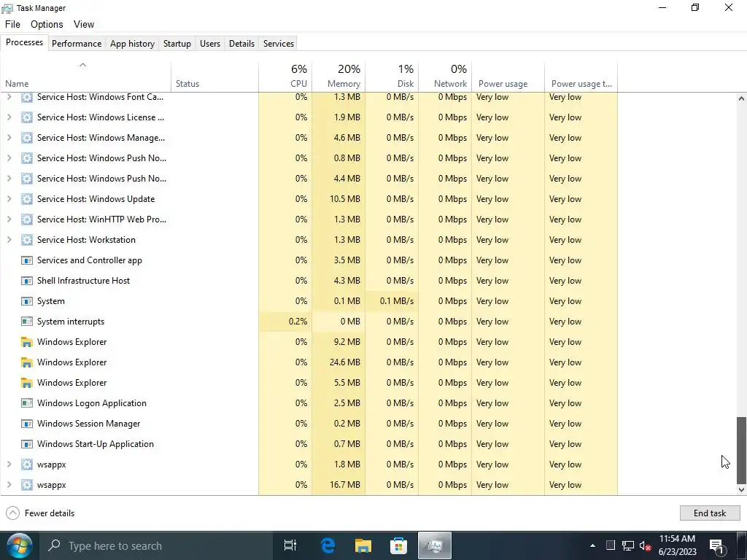747x560 pixels.
Task: Open the File menu
Action: (13, 24)
